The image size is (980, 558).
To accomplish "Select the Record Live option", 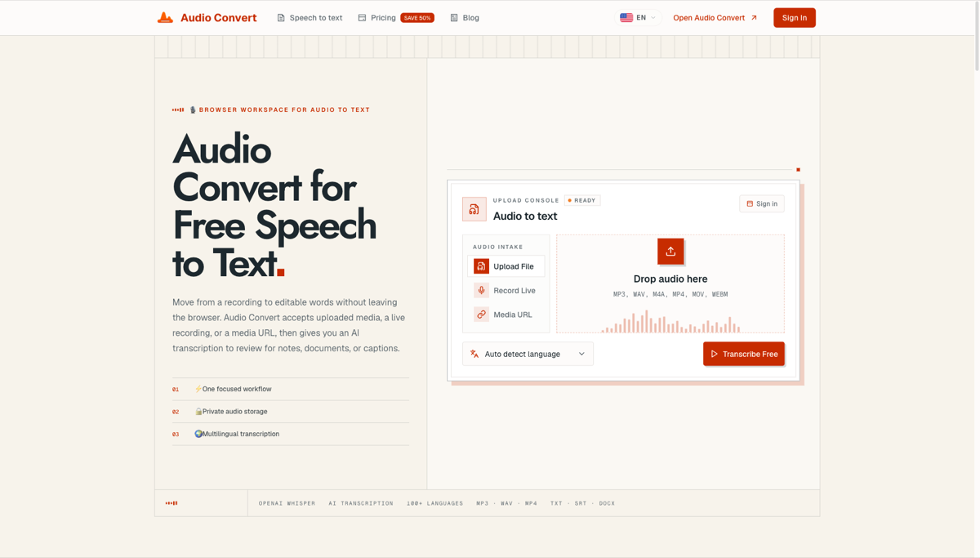I will point(506,290).
